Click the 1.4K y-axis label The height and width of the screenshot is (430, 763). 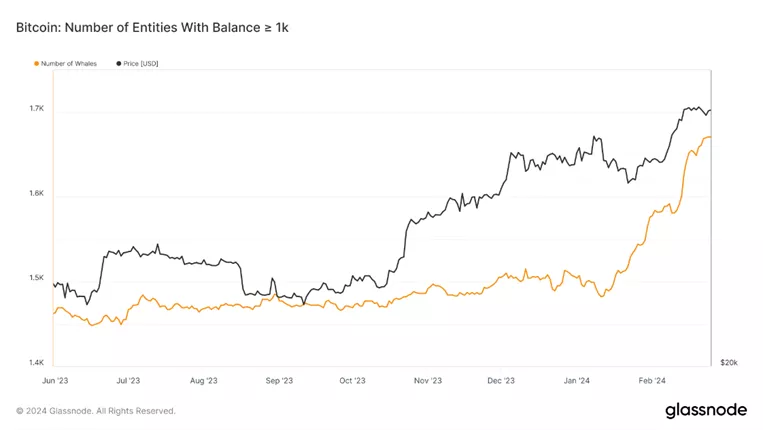[36, 362]
